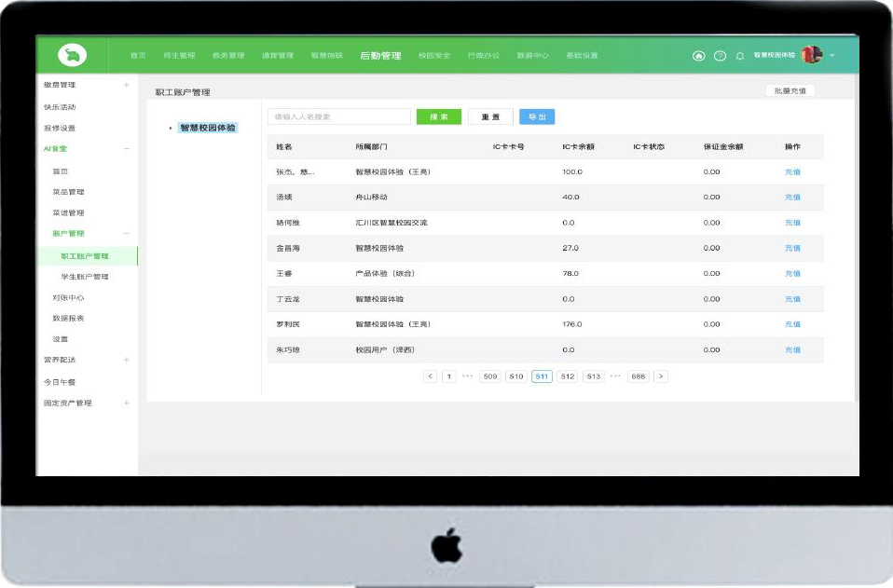Expand the 固定资产管理 sidebar section
This screenshot has width=893, height=588.
(127, 403)
